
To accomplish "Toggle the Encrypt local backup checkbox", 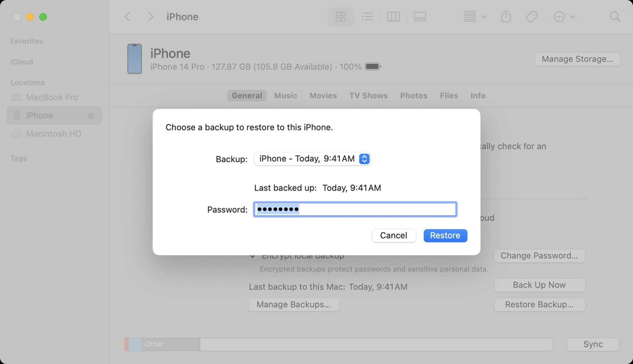I will tap(253, 255).
